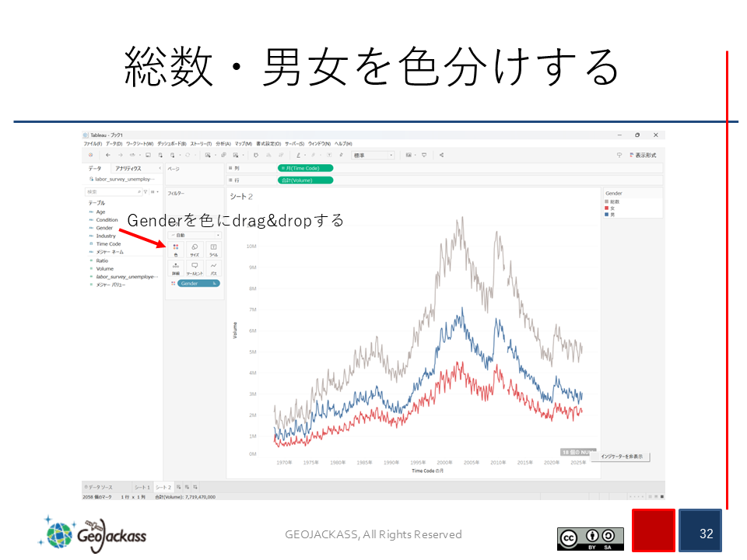Click the share icon in the toolbar
Image resolution: width=747 pixels, height=560 pixels.
[x=442, y=155]
